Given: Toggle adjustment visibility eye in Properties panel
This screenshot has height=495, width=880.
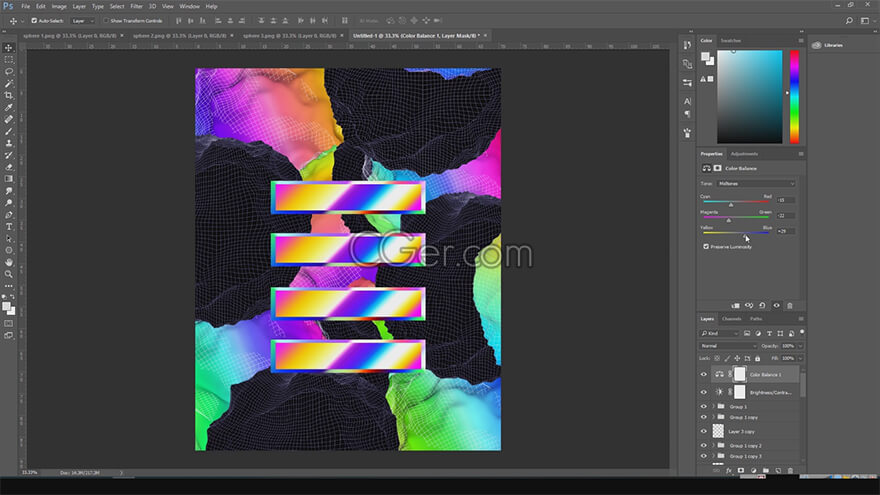Looking at the screenshot, I should point(776,306).
